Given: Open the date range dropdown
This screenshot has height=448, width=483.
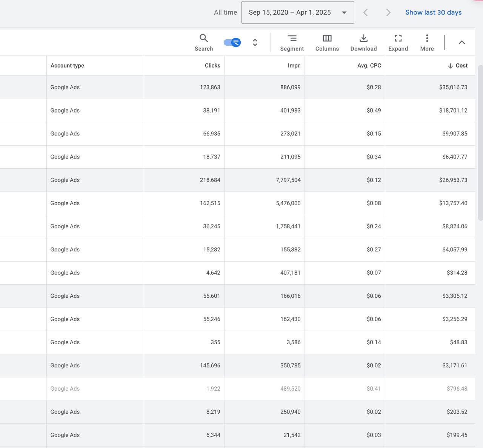Looking at the screenshot, I should [x=298, y=12].
